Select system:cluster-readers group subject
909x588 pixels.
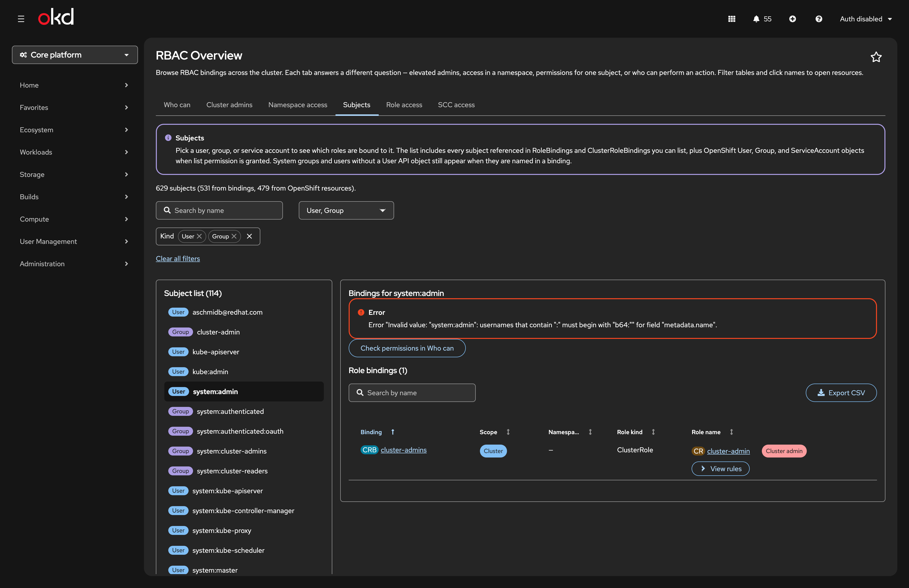point(244,471)
